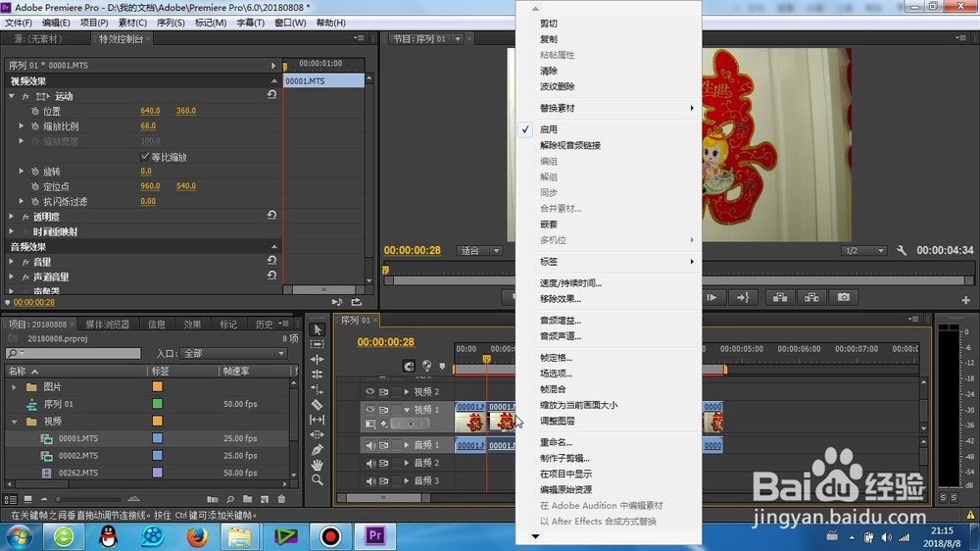Open the 序列(S) menu

coord(171,23)
